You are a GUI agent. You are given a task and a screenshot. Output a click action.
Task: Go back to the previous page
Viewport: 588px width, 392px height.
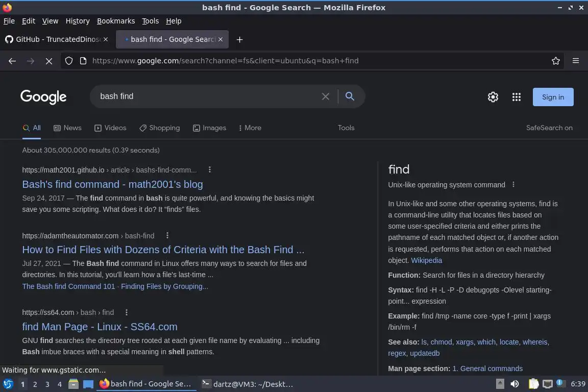pyautogui.click(x=12, y=61)
